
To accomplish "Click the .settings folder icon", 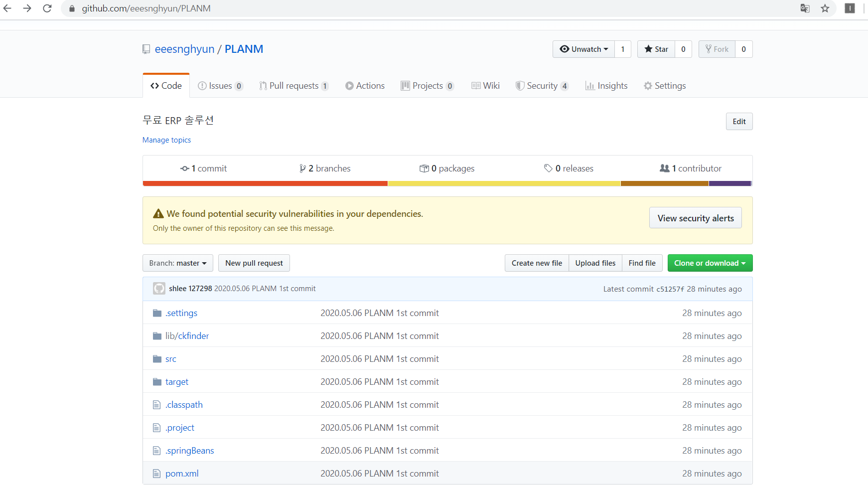I will 157,313.
